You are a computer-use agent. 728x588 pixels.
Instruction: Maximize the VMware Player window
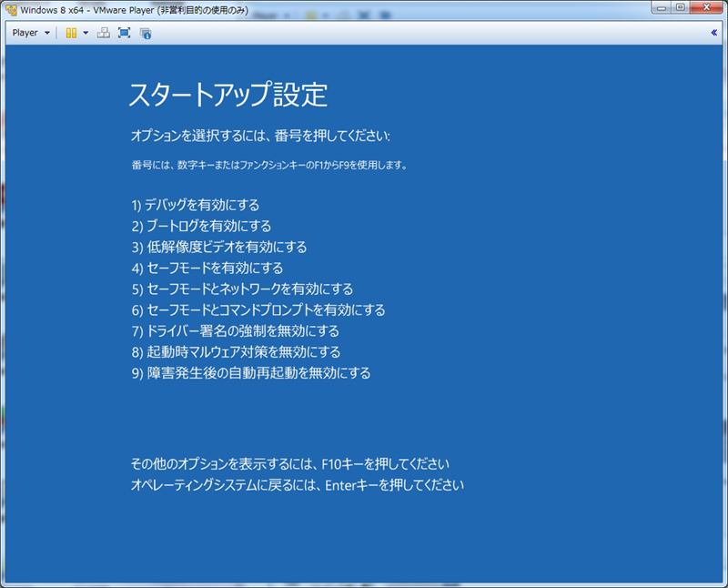pyautogui.click(x=680, y=7)
